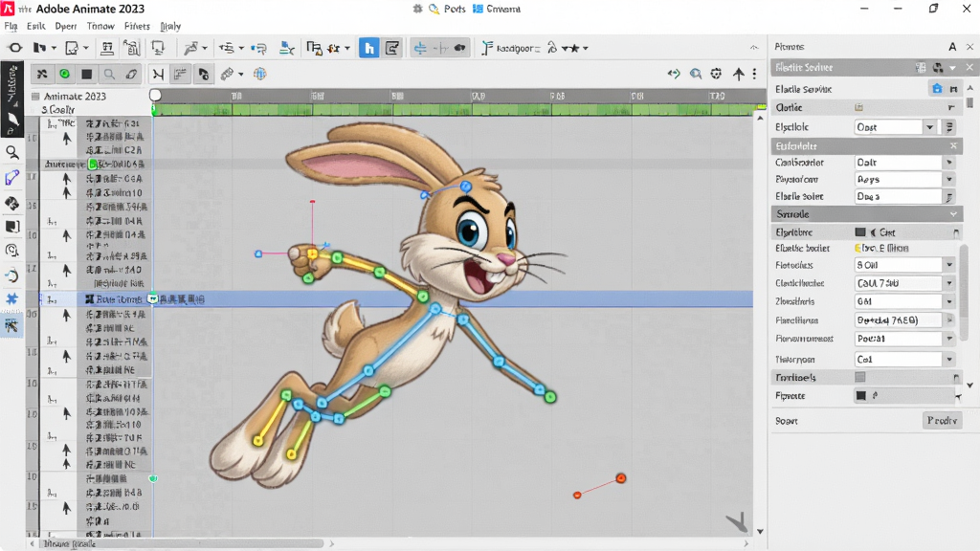Open the gear settings icon above the timeline
Image resolution: width=980 pixels, height=551 pixels.
pyautogui.click(x=716, y=74)
